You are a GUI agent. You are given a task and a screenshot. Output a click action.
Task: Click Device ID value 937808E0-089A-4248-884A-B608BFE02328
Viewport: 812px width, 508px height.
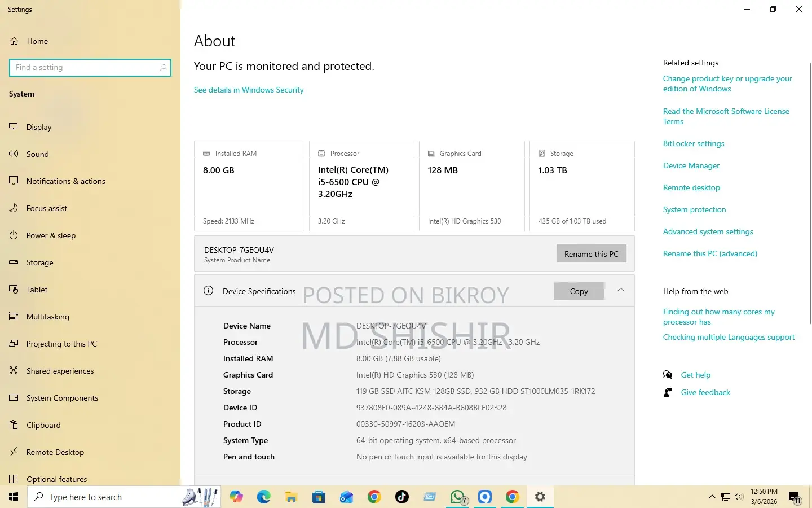(x=431, y=408)
